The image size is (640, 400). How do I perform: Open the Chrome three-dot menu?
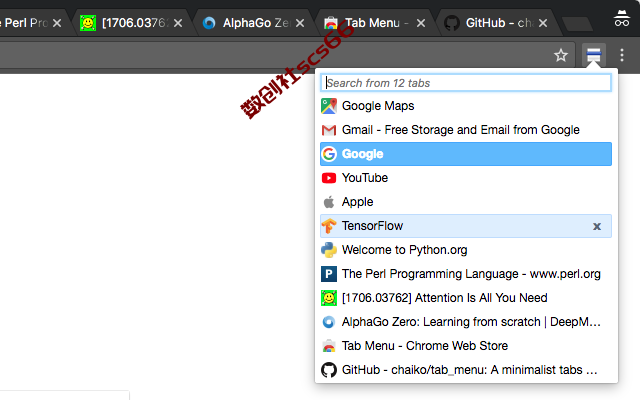[x=622, y=55]
